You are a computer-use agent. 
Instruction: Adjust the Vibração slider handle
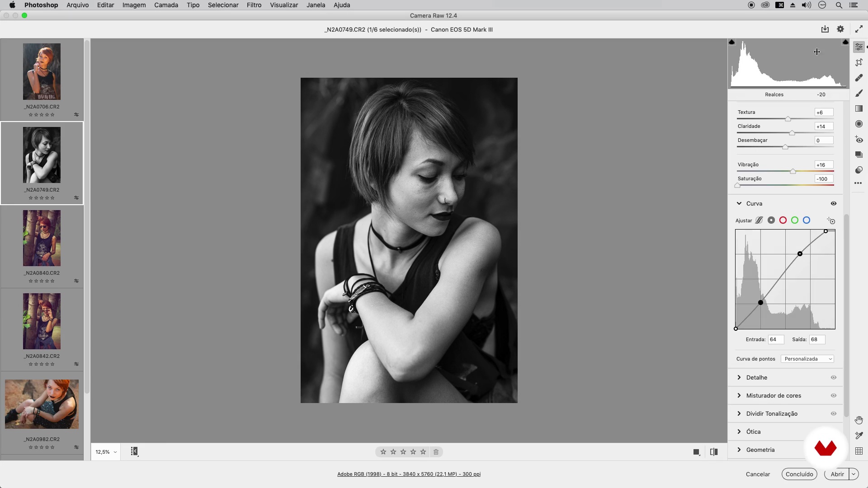[x=793, y=171]
